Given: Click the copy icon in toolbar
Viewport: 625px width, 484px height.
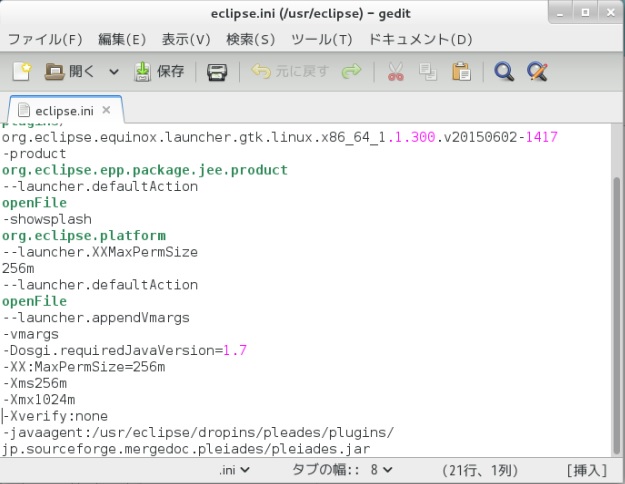Looking at the screenshot, I should pyautogui.click(x=427, y=72).
